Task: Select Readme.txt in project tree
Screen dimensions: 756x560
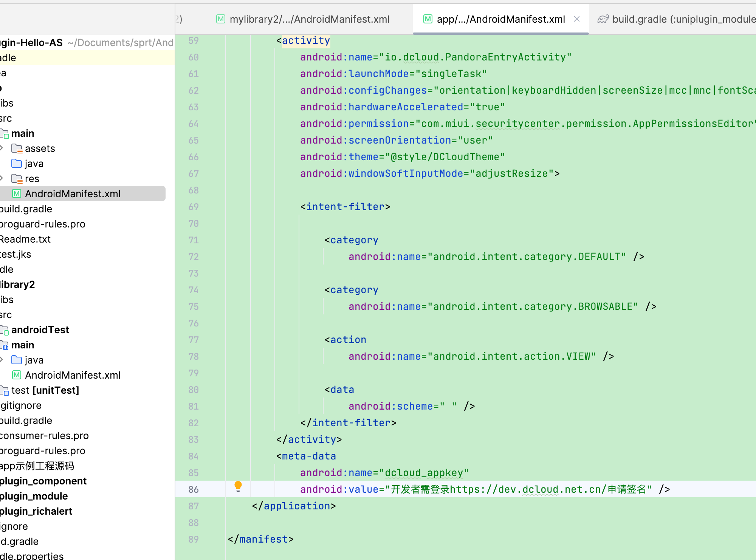Action: (x=26, y=239)
